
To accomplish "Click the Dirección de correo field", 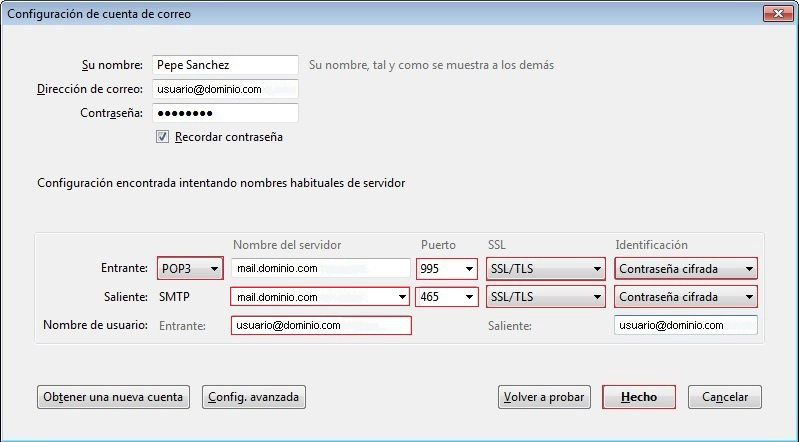I will [225, 89].
